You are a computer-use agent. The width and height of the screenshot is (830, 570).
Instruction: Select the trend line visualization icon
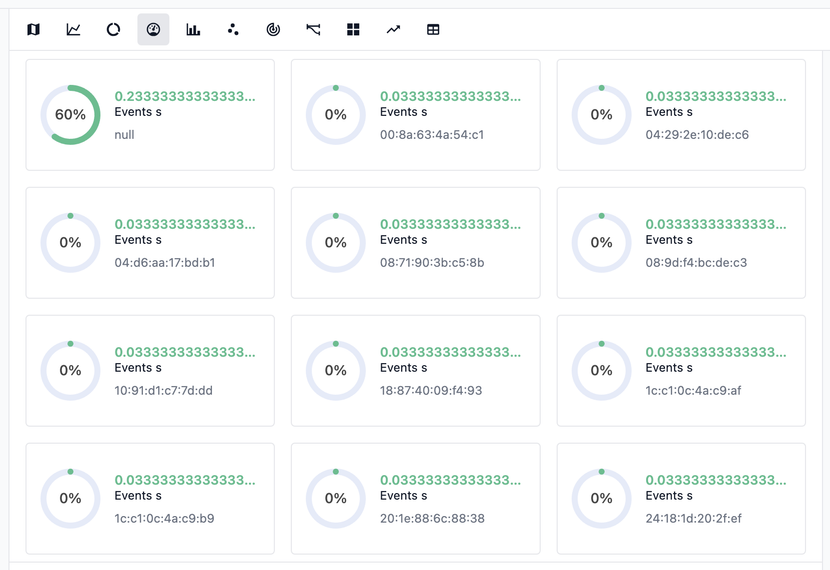(393, 30)
